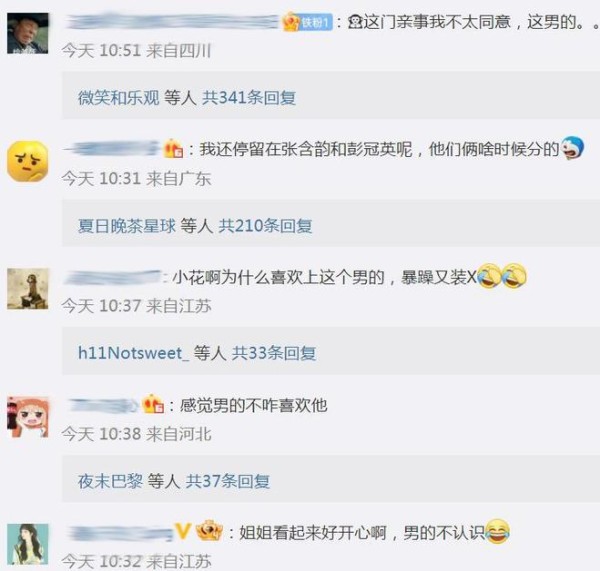Click the crying-laughing emojis after 暴躁又装X
The height and width of the screenshot is (571, 600).
click(x=502, y=276)
